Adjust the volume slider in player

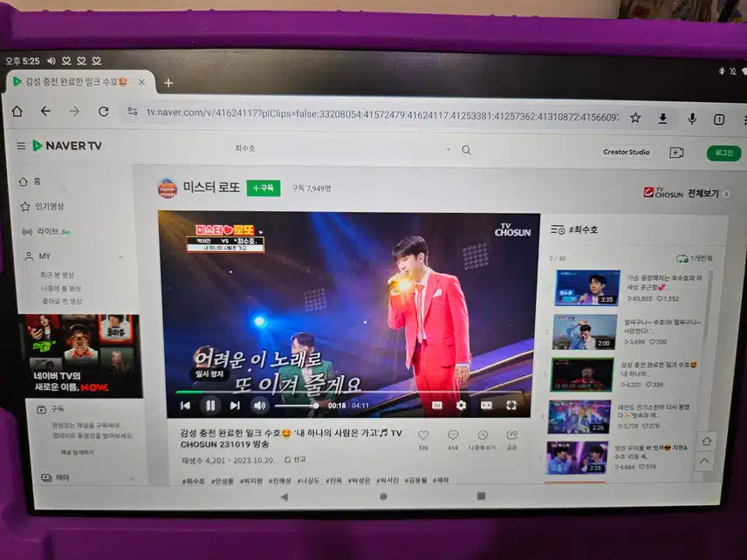pyautogui.click(x=297, y=406)
